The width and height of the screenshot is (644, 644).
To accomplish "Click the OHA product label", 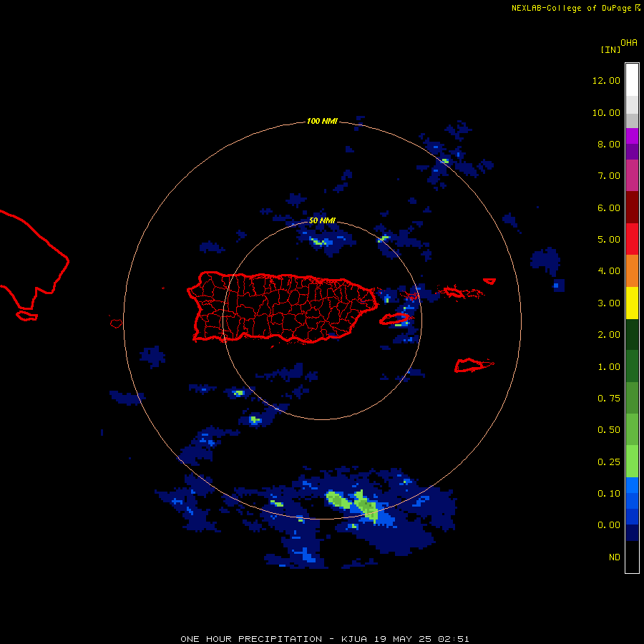I will tap(629, 43).
